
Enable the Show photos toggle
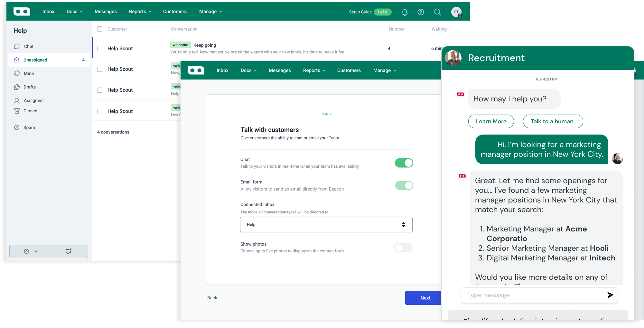pyautogui.click(x=404, y=248)
